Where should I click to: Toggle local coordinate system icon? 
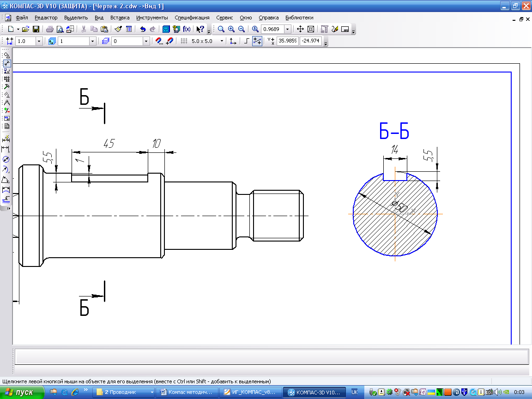[x=233, y=41]
